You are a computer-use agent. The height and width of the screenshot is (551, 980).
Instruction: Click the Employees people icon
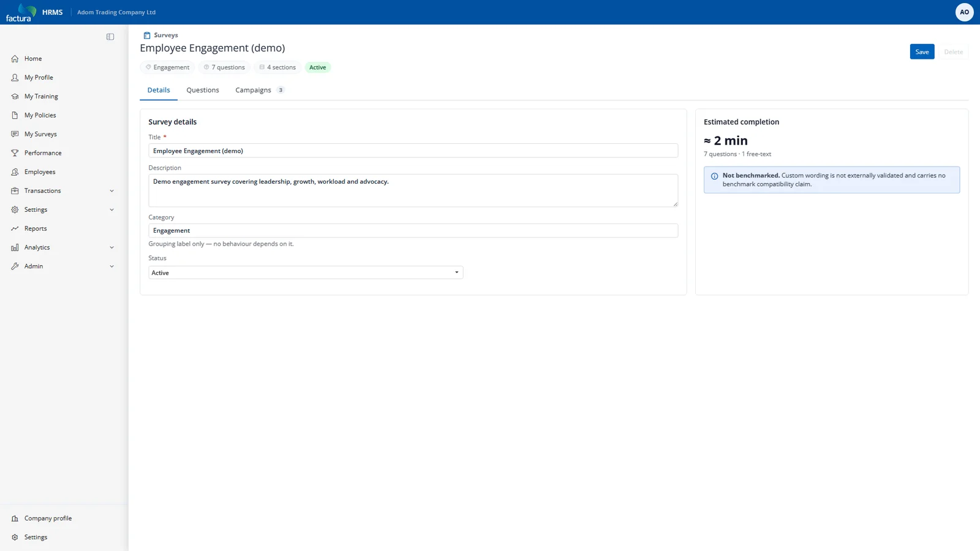[x=15, y=172]
